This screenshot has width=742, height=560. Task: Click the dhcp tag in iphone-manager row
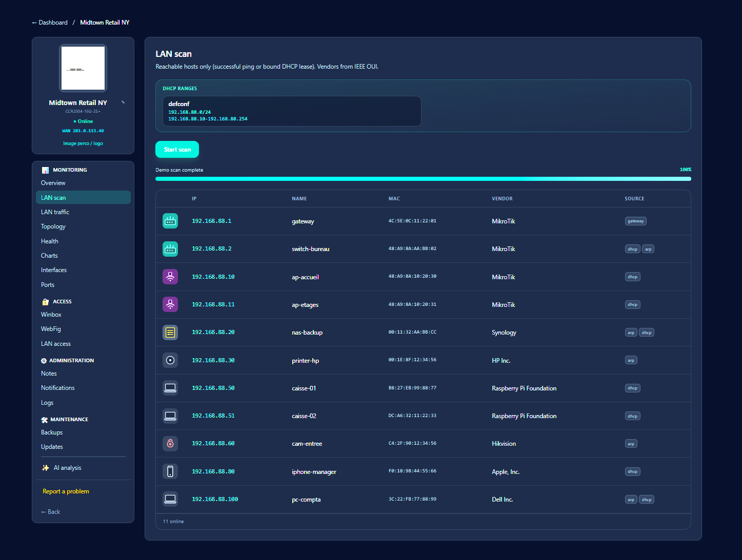pyautogui.click(x=633, y=471)
